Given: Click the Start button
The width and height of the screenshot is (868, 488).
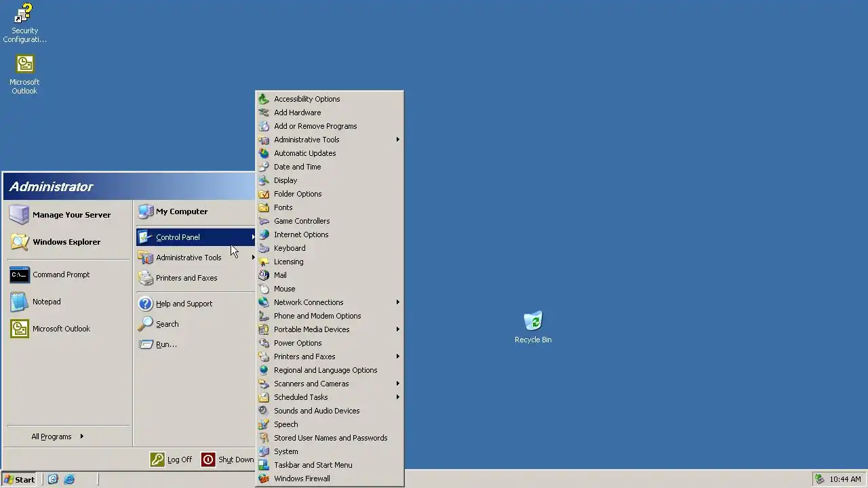Looking at the screenshot, I should coord(20,479).
